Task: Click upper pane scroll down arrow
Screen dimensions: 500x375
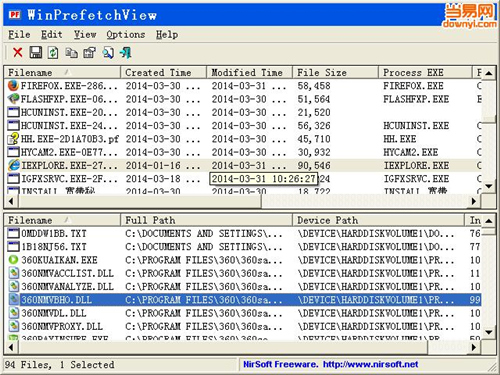Action: [489, 187]
